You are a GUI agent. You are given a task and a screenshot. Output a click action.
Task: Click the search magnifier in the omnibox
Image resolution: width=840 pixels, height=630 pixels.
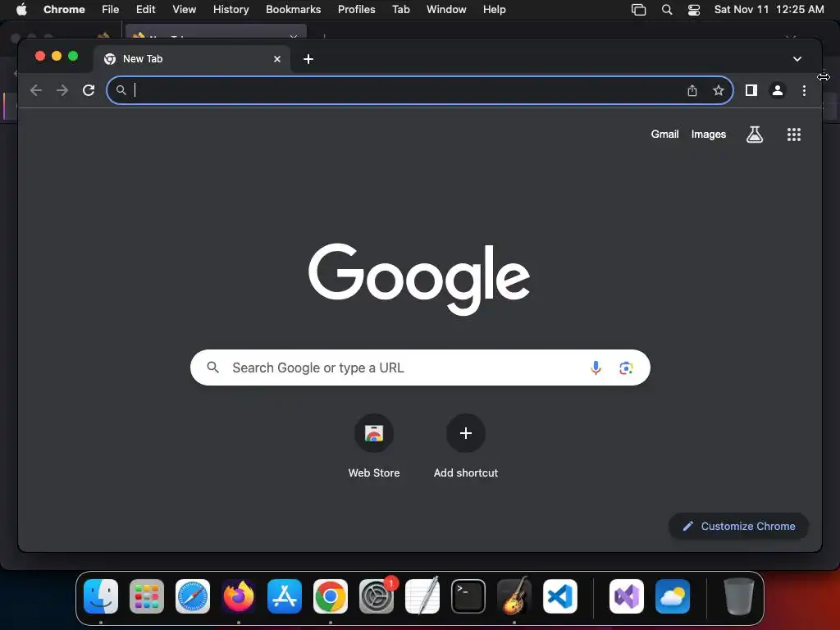coord(121,90)
